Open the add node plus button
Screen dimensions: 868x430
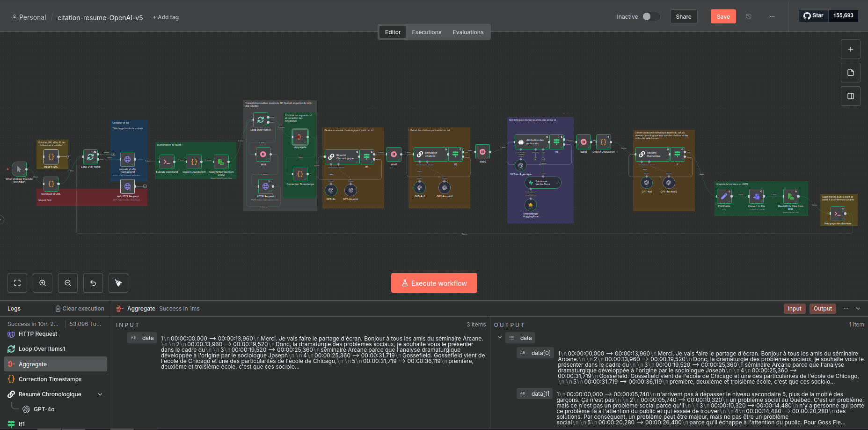pos(850,49)
